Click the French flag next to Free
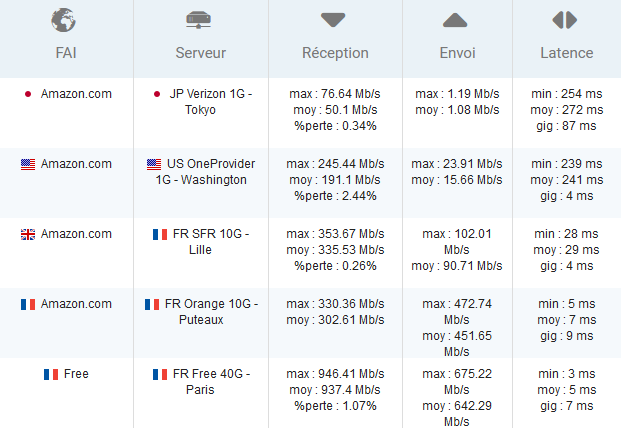 (x=51, y=374)
